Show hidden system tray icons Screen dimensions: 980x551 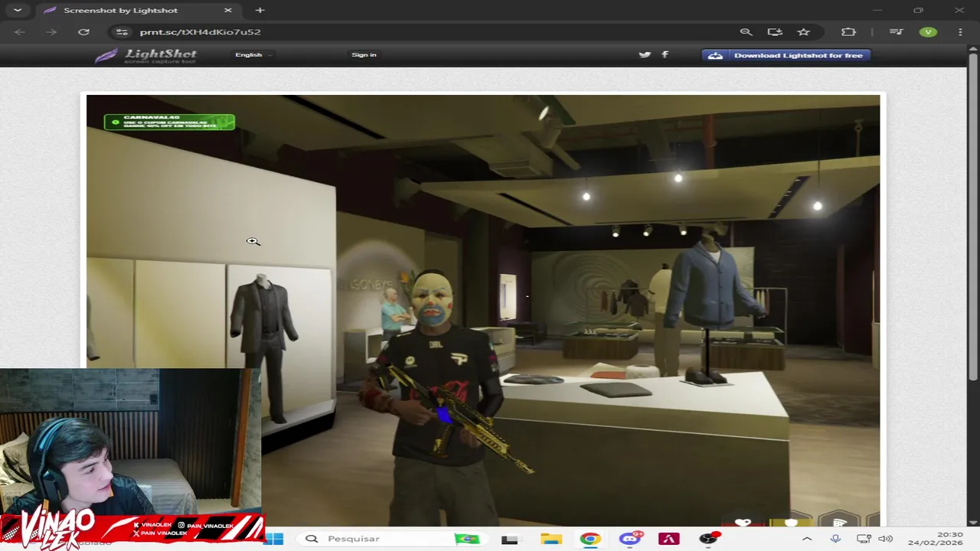coord(807,539)
